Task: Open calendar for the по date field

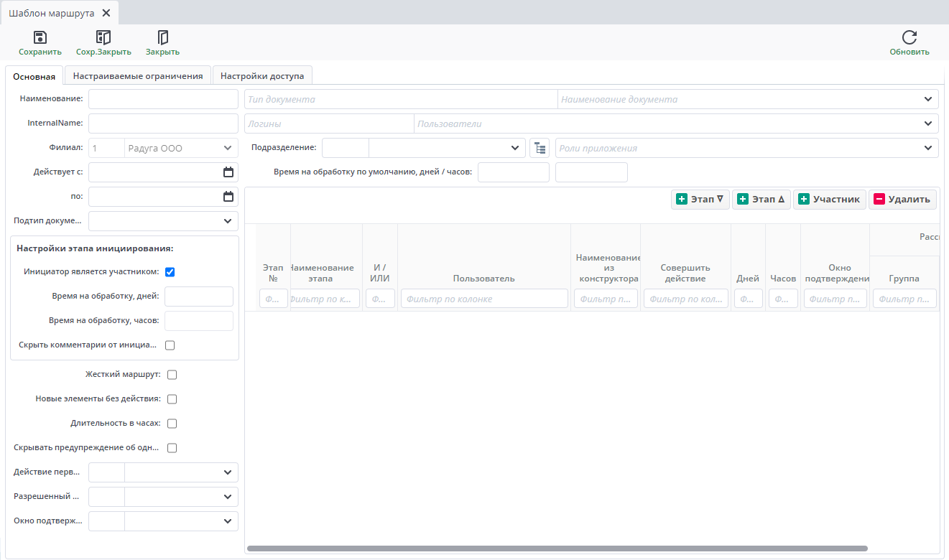Action: pos(228,197)
